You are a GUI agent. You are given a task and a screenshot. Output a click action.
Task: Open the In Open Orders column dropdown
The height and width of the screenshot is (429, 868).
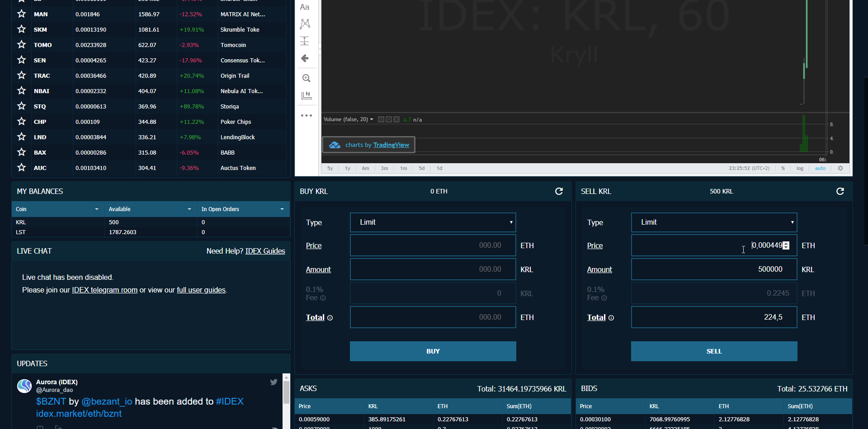pyautogui.click(x=282, y=209)
